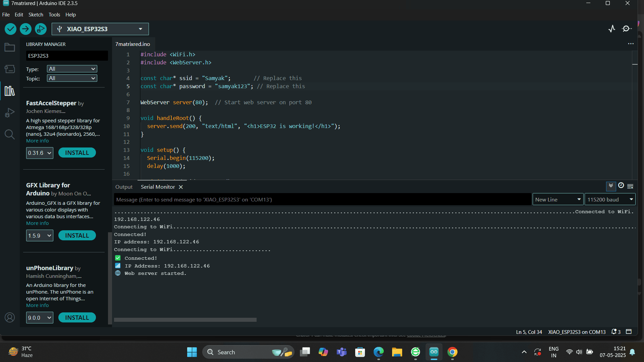Screen dimensions: 644x362
Task: Open the Topic filter dropdown
Action: point(72,78)
